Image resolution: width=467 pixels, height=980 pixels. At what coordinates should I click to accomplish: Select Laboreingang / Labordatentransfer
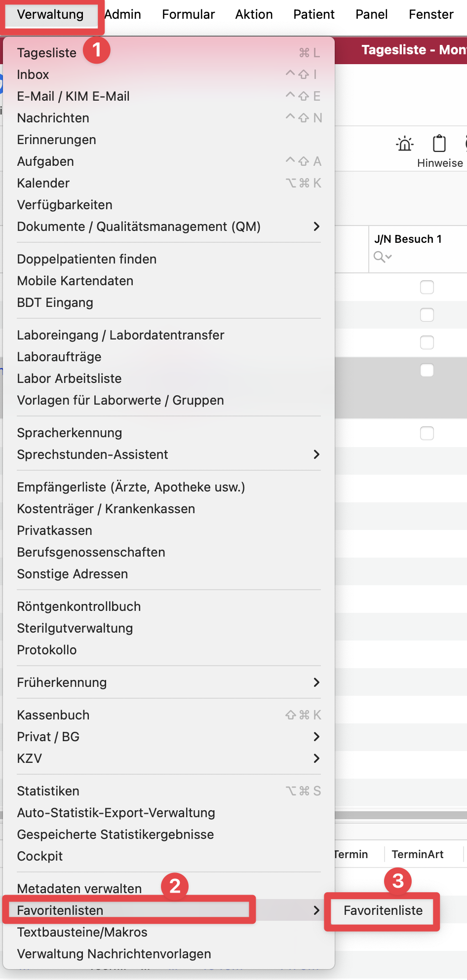coord(120,335)
